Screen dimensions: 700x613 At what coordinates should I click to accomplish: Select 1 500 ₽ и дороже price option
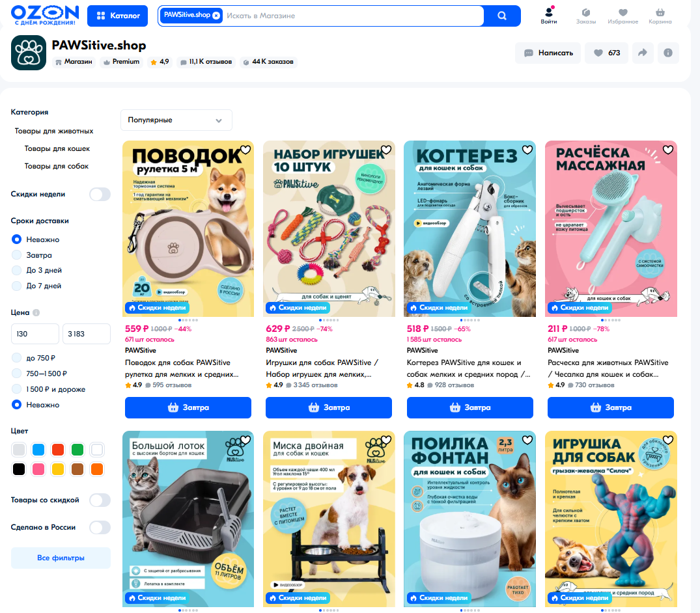48,389
